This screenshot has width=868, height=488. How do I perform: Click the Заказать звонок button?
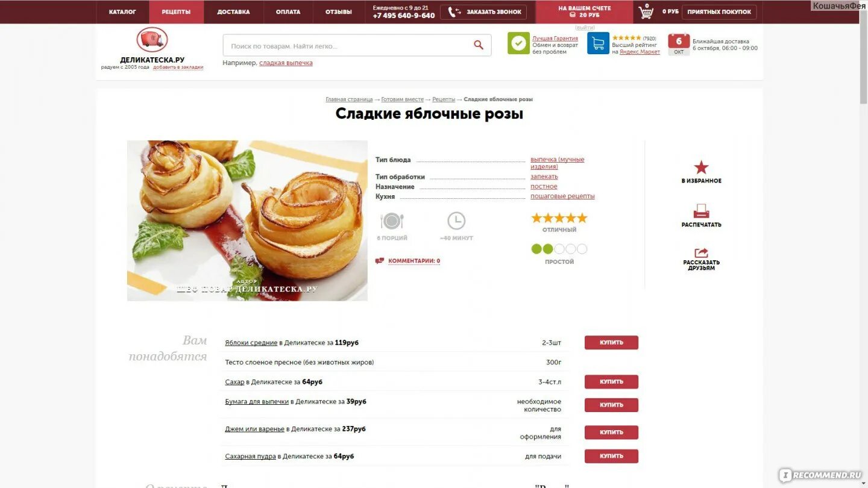tap(483, 12)
